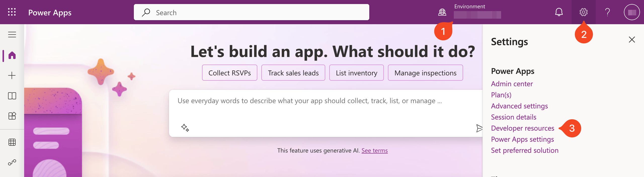Open the Developer resources link
Screen dimensions: 644x177
tap(522, 128)
